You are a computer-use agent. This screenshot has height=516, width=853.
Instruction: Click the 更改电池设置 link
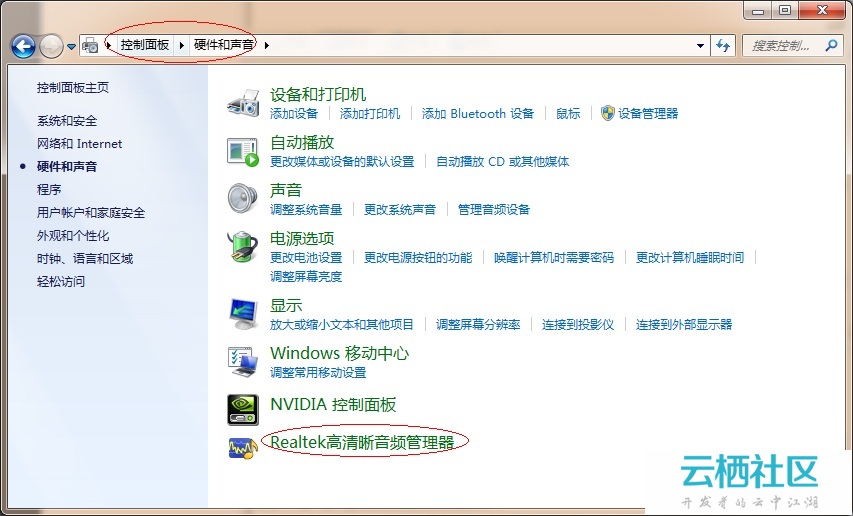click(x=306, y=257)
